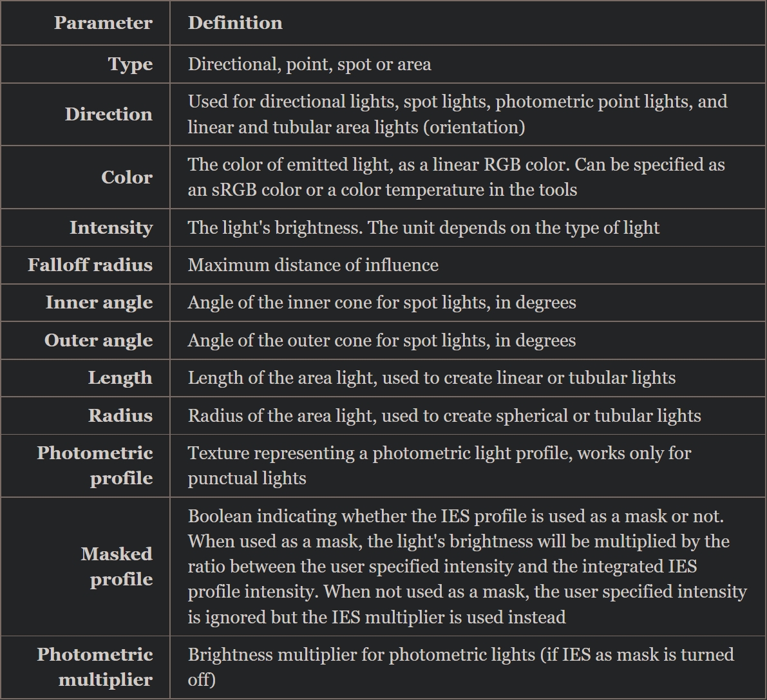Click the Direction parameter name
This screenshot has width=767, height=700.
tap(108, 115)
